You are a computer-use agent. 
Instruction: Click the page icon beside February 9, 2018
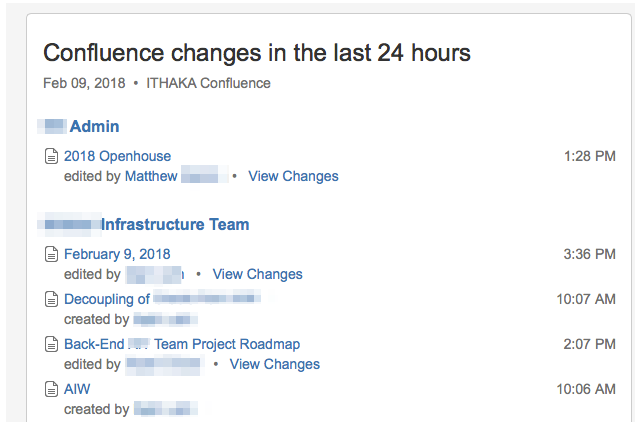51,254
